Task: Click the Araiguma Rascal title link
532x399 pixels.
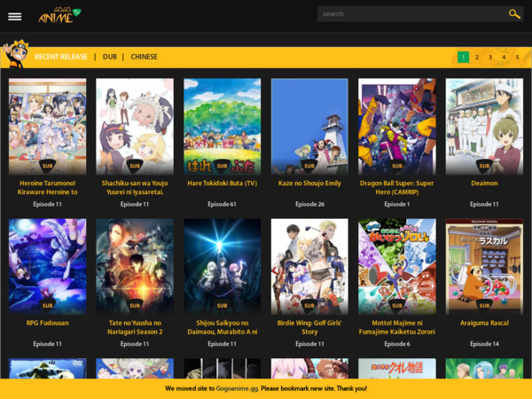Action: pos(484,323)
